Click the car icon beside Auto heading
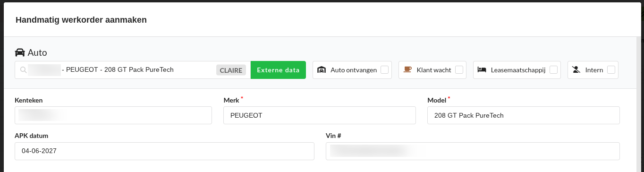Image resolution: width=644 pixels, height=172 pixels. click(x=20, y=52)
